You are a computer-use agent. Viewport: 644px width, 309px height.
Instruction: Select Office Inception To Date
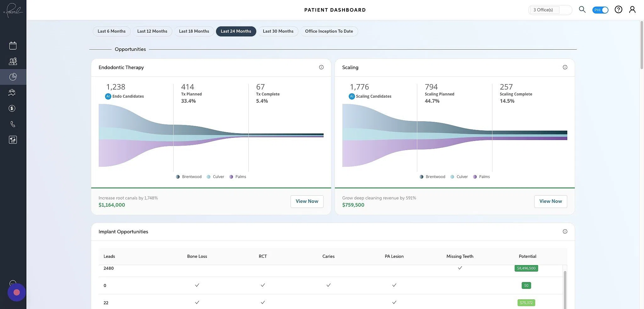tap(329, 31)
